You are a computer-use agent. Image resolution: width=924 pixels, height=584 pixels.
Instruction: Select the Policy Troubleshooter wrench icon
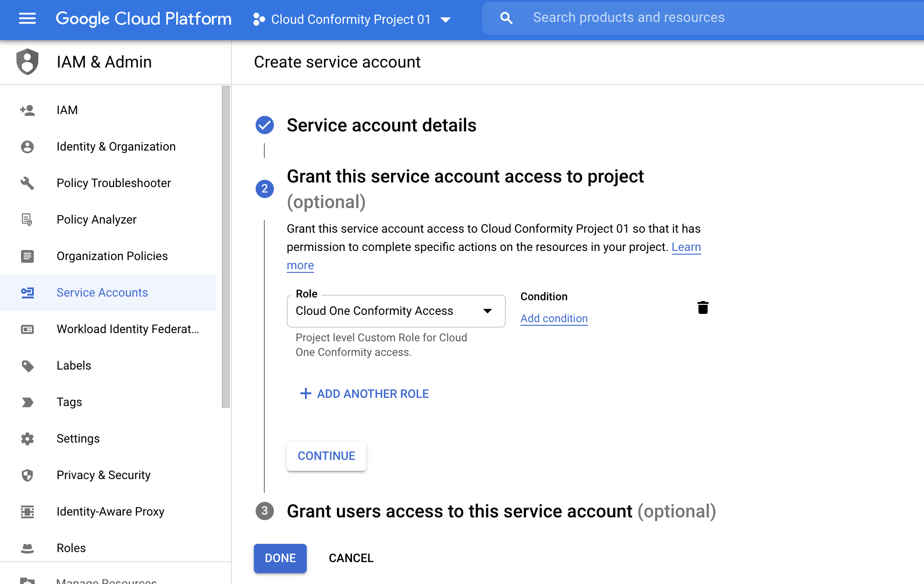[27, 183]
